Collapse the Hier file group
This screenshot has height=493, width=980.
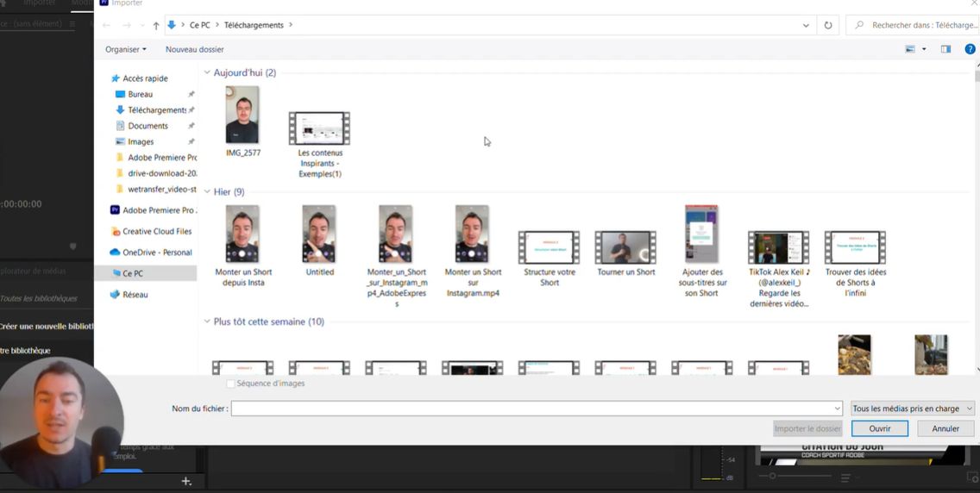(x=207, y=192)
